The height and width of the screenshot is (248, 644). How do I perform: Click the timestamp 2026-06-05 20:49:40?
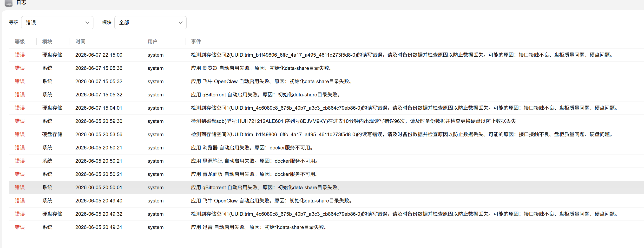[x=99, y=201]
